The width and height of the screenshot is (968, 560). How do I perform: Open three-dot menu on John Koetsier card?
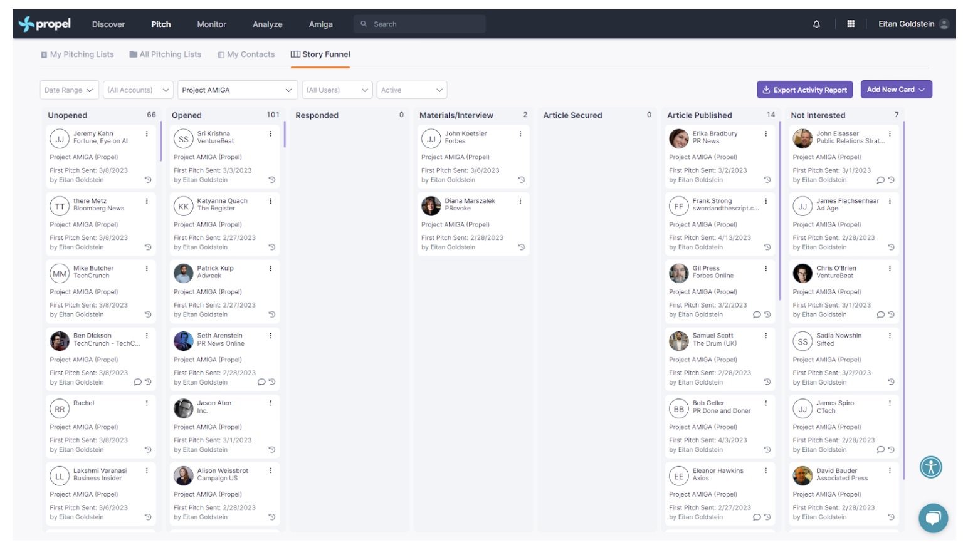[x=520, y=133]
